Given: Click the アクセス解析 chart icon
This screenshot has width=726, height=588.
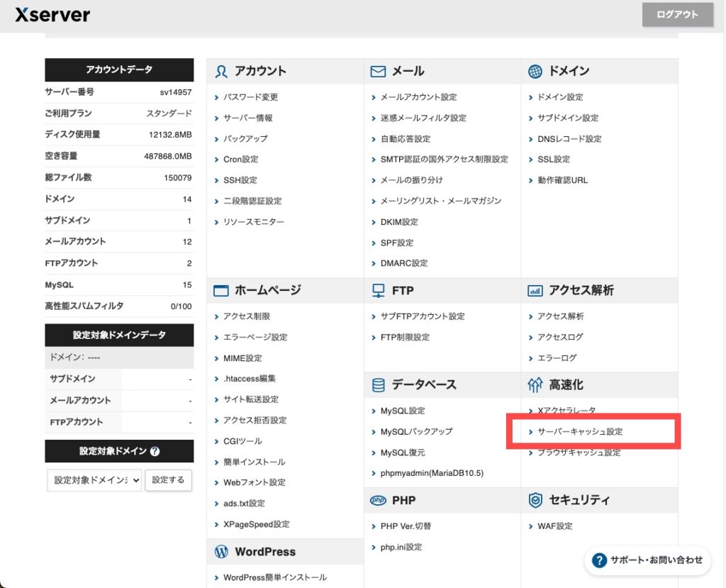Looking at the screenshot, I should pyautogui.click(x=535, y=291).
